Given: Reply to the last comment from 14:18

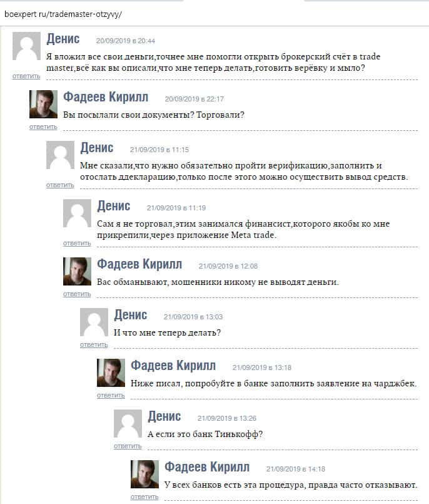Looking at the screenshot, I should pyautogui.click(x=144, y=497).
